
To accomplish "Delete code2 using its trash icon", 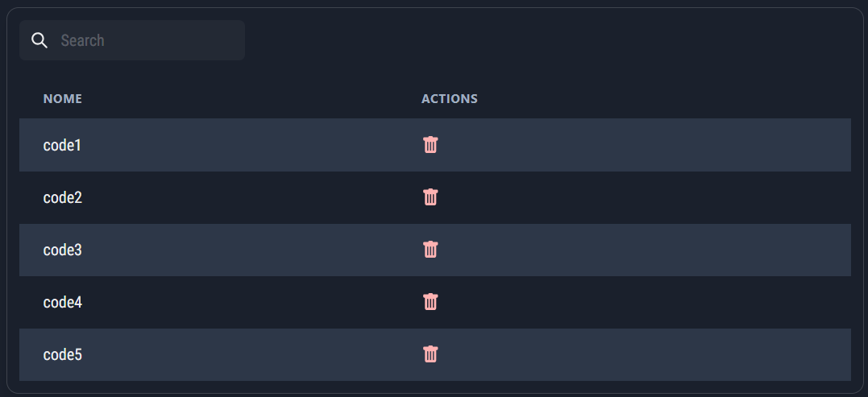I will 431,197.
